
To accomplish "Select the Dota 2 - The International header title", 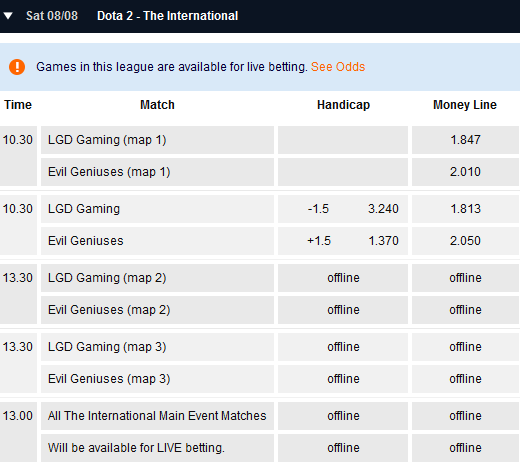I will [x=167, y=16].
